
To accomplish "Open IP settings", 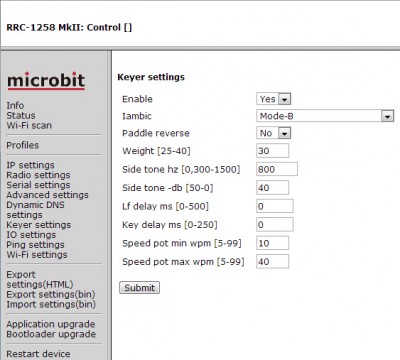I will 30,165.
